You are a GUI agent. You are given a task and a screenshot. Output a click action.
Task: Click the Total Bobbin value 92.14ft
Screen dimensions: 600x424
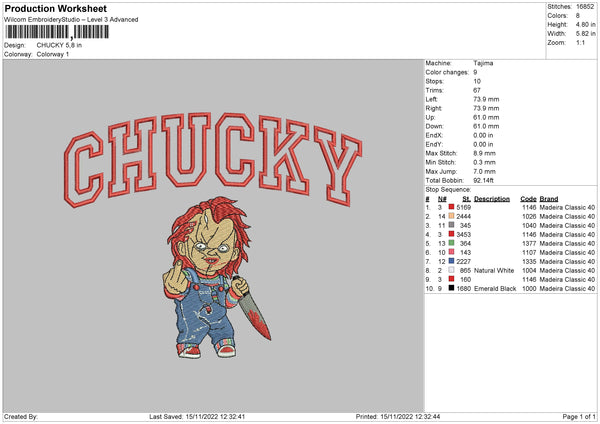point(484,180)
